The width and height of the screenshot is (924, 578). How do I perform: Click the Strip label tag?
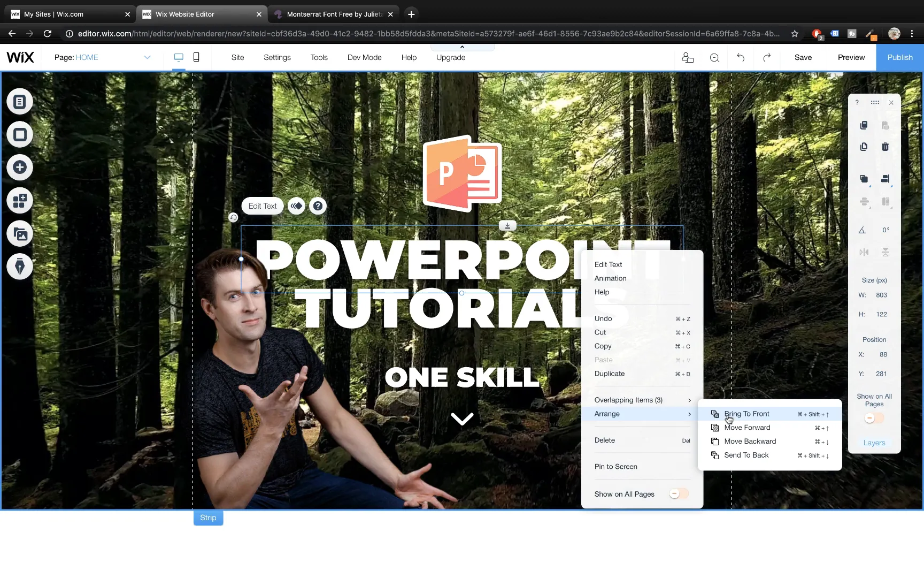click(x=208, y=518)
